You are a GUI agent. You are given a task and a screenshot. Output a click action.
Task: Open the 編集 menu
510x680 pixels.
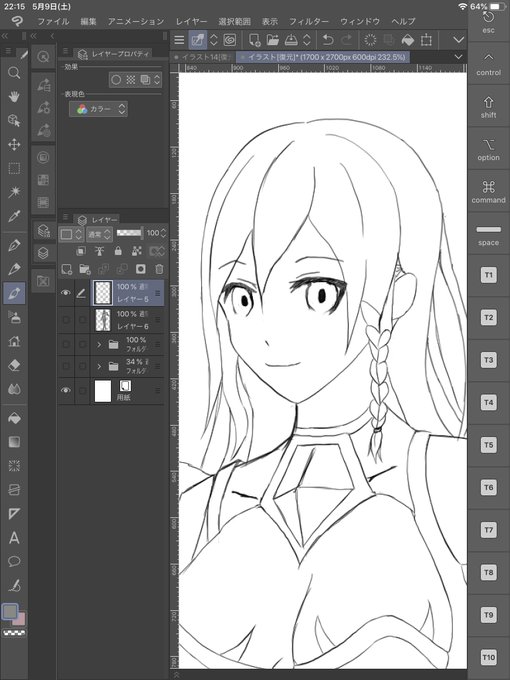point(88,21)
